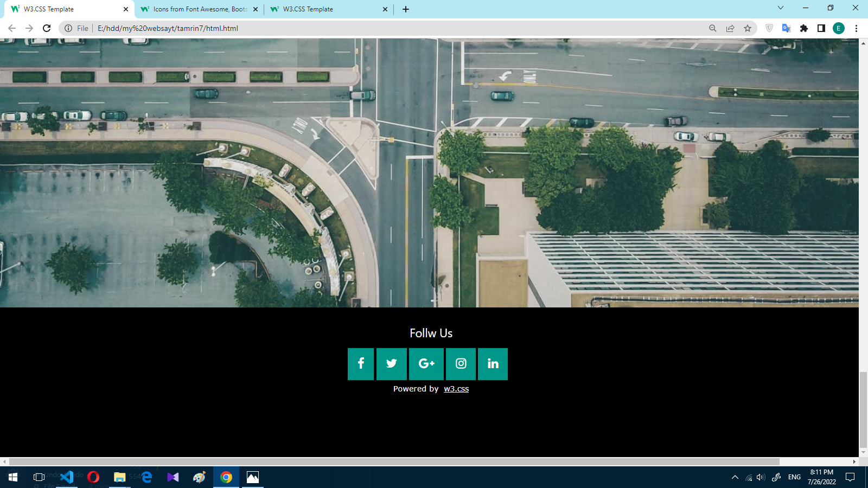
Task: Close the first W3.CSS Template tab
Action: [x=126, y=9]
